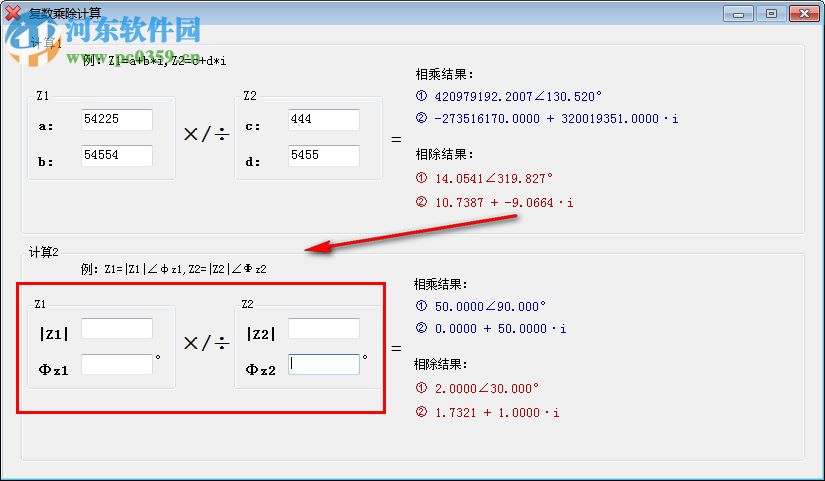Screen dimensions: 825x481
Task: Click the 计算2 group label
Action: [44, 252]
